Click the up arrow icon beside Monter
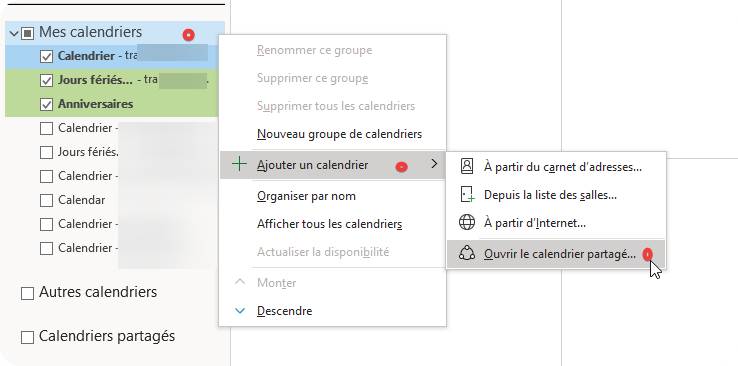Image resolution: width=738 pixels, height=366 pixels. [240, 282]
